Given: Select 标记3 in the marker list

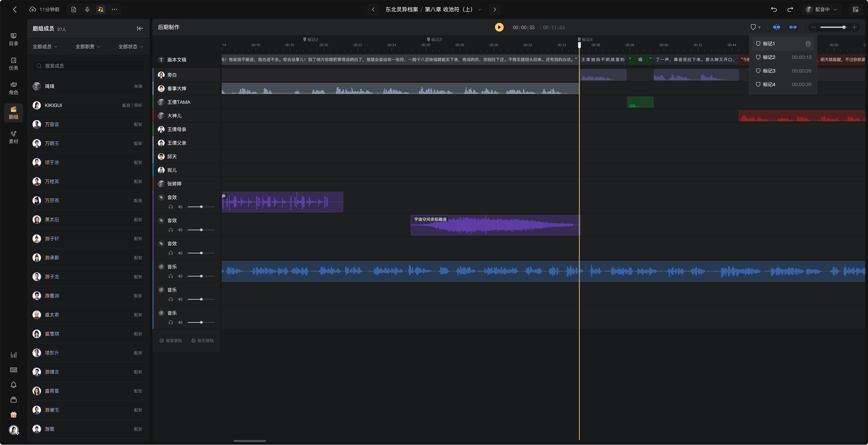Looking at the screenshot, I should (x=783, y=71).
